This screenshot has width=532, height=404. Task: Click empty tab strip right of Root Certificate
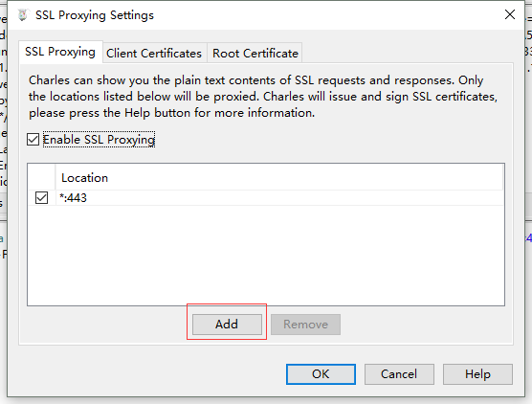[x=408, y=53]
